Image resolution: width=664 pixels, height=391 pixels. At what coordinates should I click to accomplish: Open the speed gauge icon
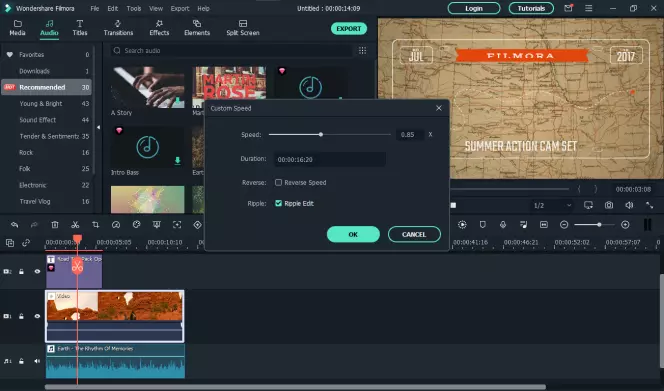click(116, 225)
